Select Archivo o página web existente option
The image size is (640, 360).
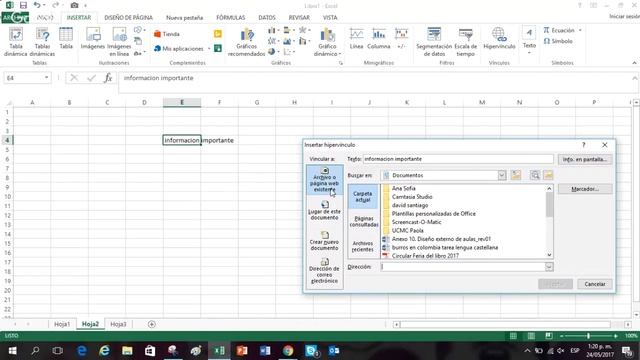324,180
